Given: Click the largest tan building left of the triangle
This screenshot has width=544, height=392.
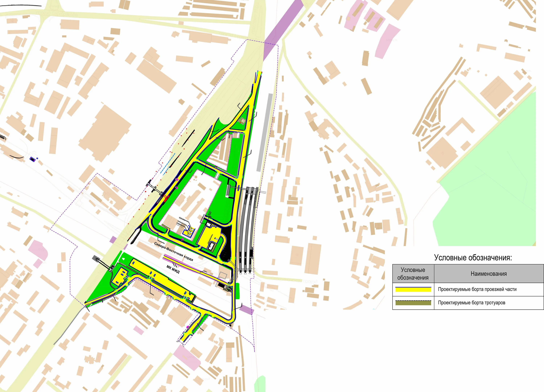Looking at the screenshot, I should pyautogui.click(x=105, y=133).
